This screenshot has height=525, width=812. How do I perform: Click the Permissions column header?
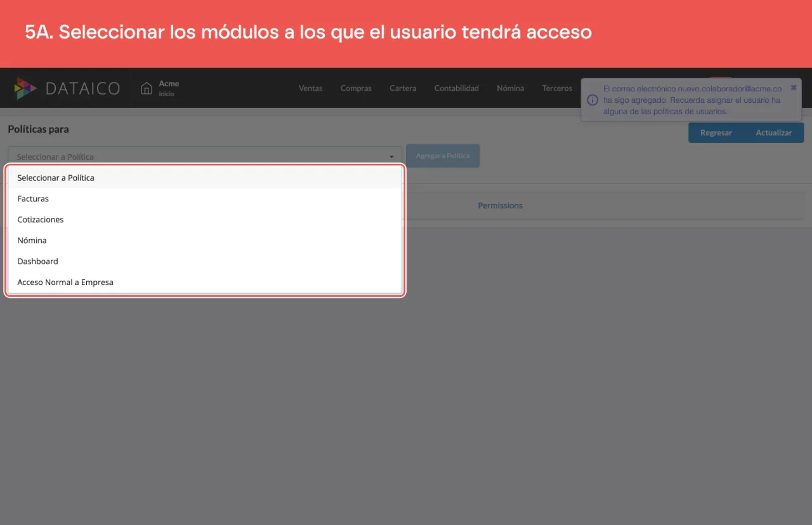(x=501, y=206)
